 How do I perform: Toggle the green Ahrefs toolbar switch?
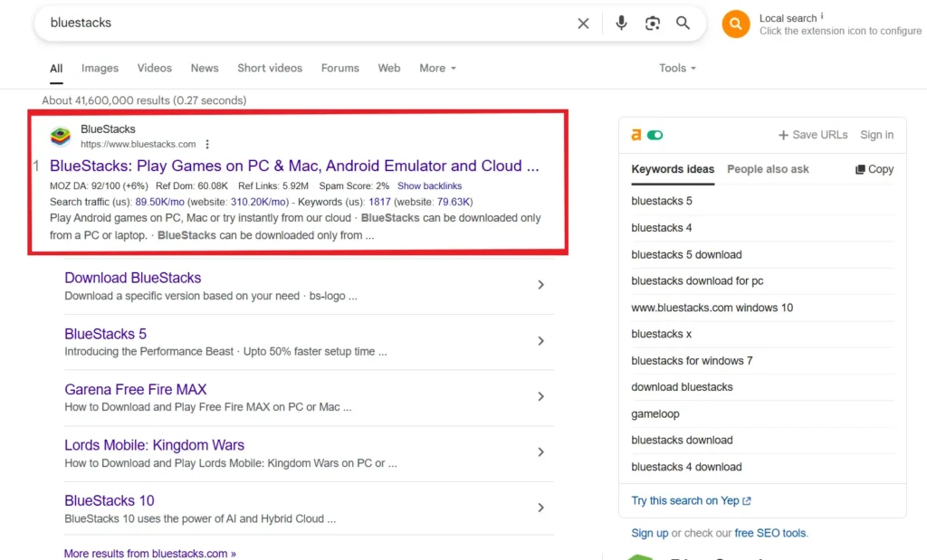click(655, 135)
